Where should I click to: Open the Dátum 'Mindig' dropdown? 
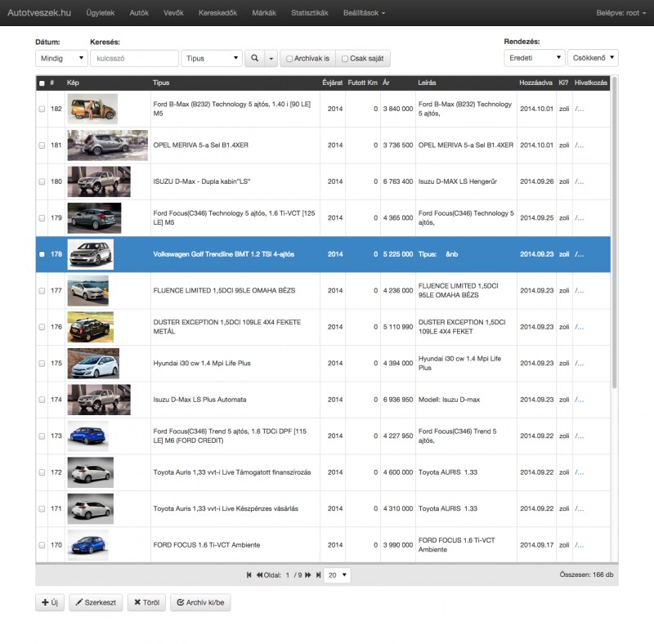point(61,59)
